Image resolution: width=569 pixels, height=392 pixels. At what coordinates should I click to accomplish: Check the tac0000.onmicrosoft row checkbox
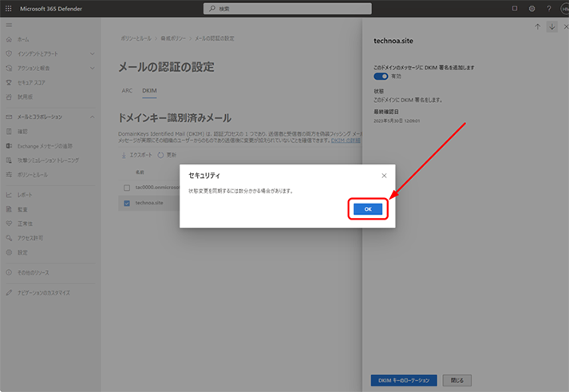pyautogui.click(x=127, y=188)
